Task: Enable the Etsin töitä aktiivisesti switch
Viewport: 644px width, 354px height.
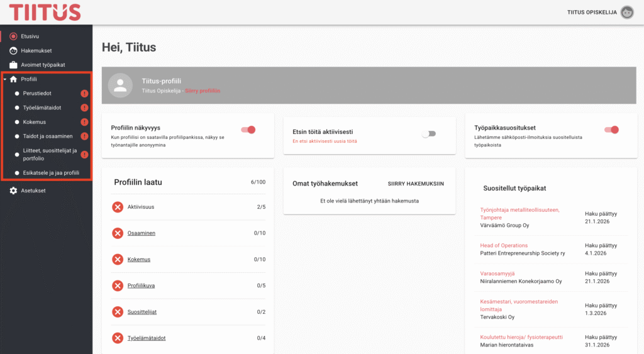Action: click(x=429, y=134)
